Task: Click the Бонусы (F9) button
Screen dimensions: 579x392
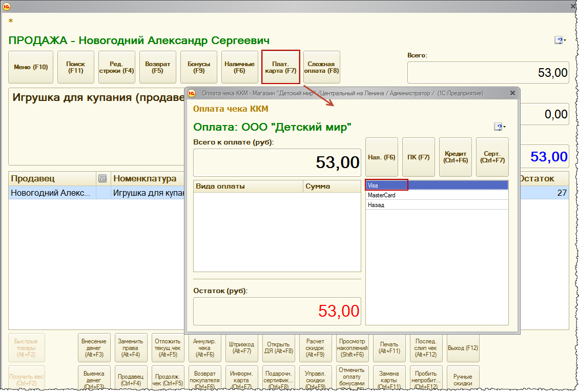Action: (199, 67)
